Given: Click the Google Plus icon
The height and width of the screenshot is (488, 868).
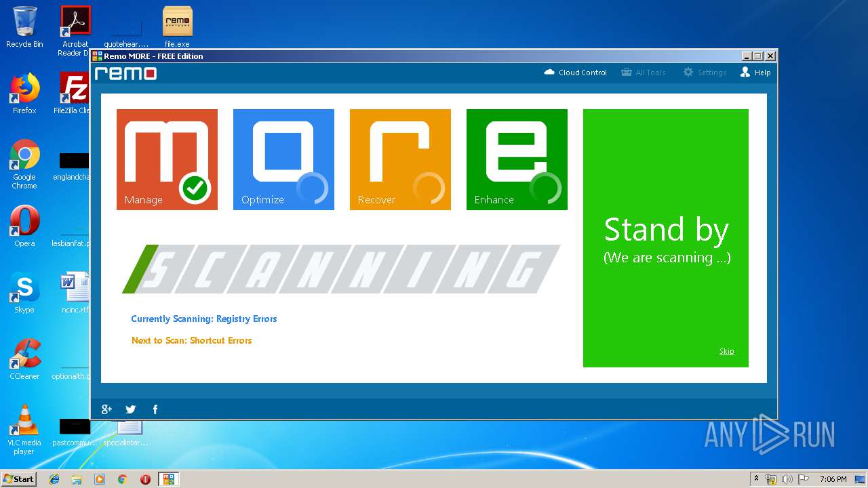Looking at the screenshot, I should point(106,409).
